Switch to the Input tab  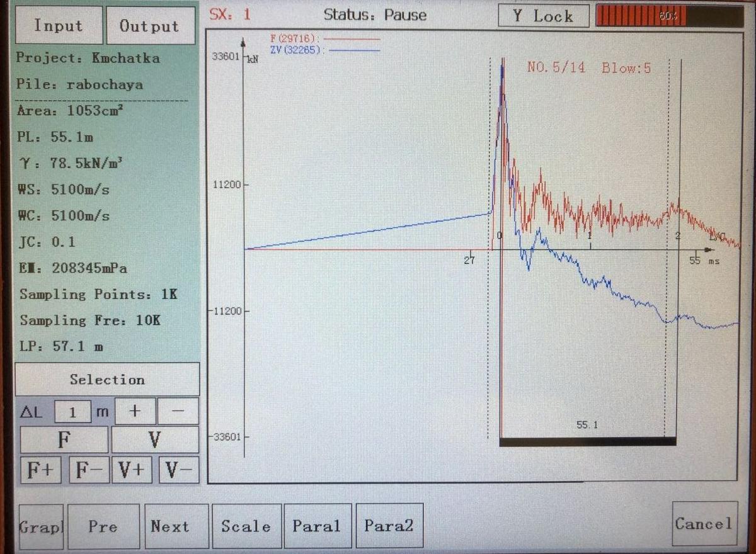(x=59, y=26)
